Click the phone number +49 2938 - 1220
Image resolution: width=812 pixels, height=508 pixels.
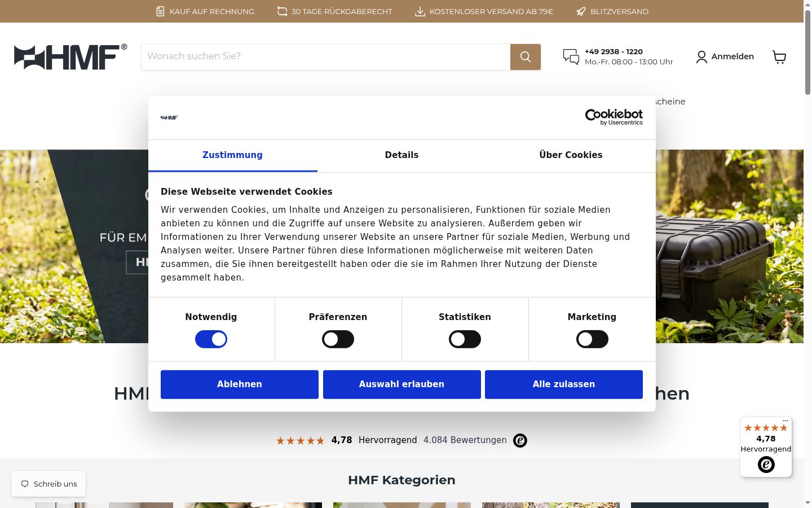pos(614,51)
